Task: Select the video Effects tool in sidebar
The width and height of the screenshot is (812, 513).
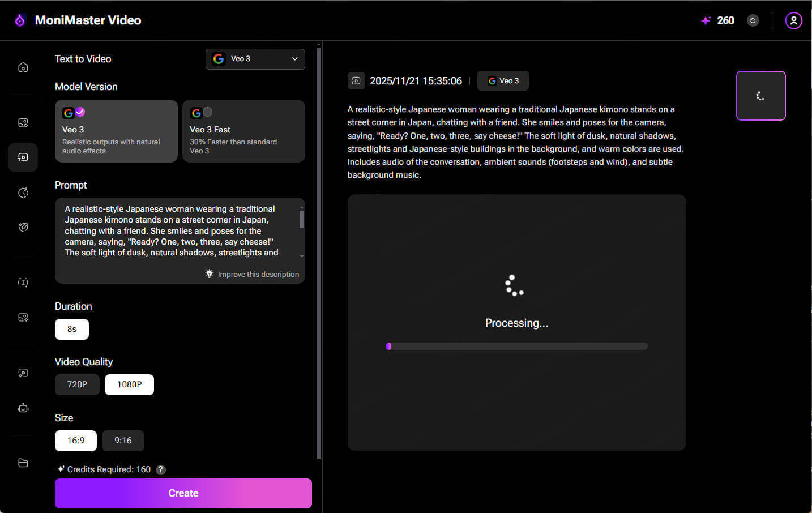Action: click(x=23, y=226)
